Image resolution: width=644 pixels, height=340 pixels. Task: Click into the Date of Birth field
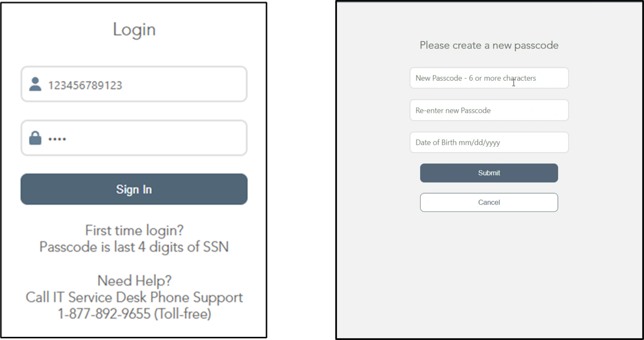tap(489, 142)
